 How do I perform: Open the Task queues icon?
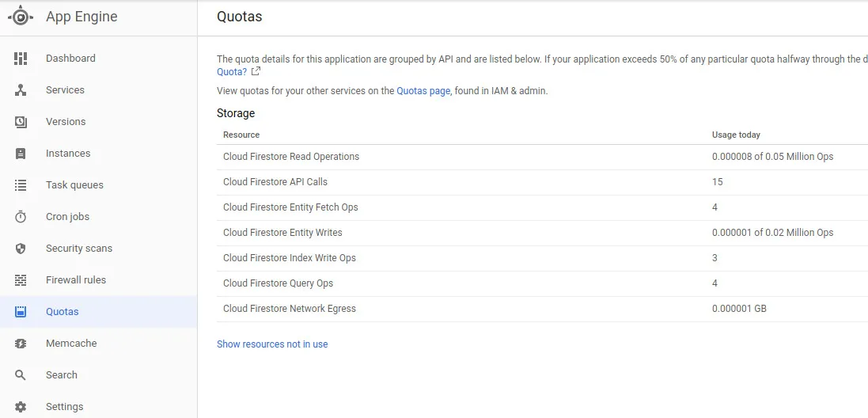21,185
